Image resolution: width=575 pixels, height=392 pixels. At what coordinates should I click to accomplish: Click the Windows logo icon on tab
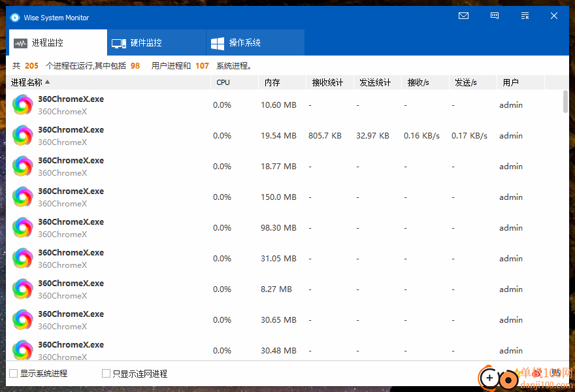218,43
